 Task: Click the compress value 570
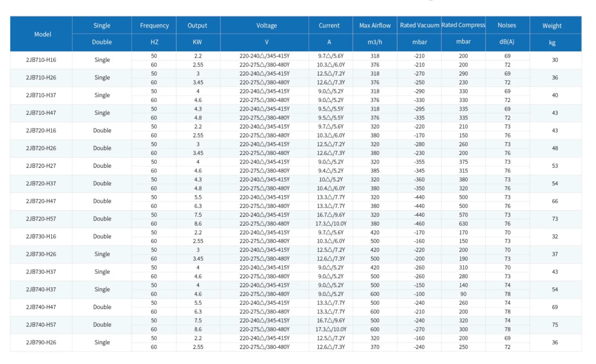(463, 215)
